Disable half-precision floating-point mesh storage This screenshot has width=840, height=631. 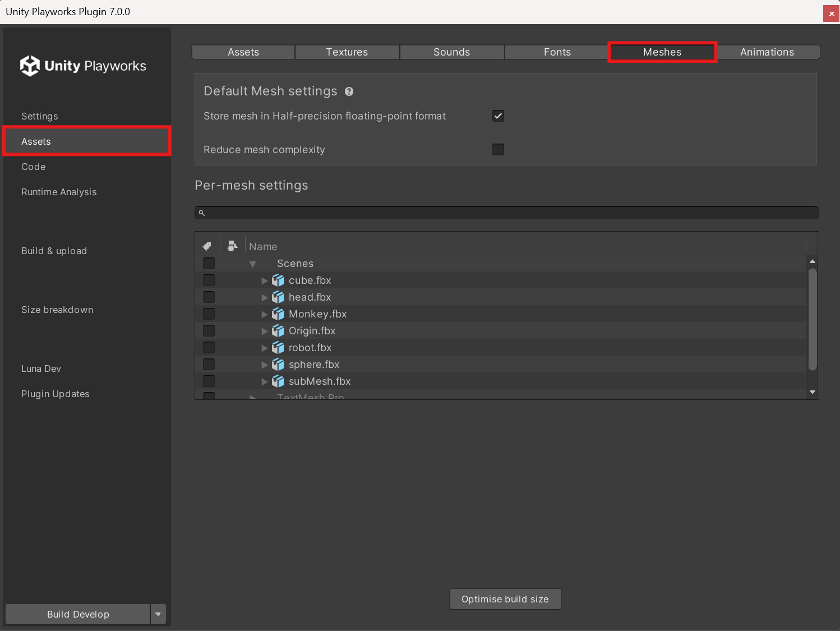498,116
